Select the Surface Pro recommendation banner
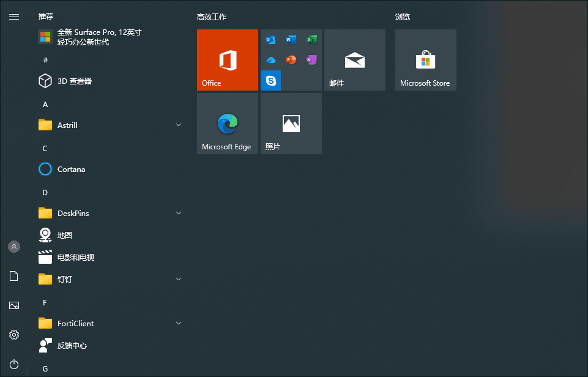The width and height of the screenshot is (588, 377). pos(98,37)
